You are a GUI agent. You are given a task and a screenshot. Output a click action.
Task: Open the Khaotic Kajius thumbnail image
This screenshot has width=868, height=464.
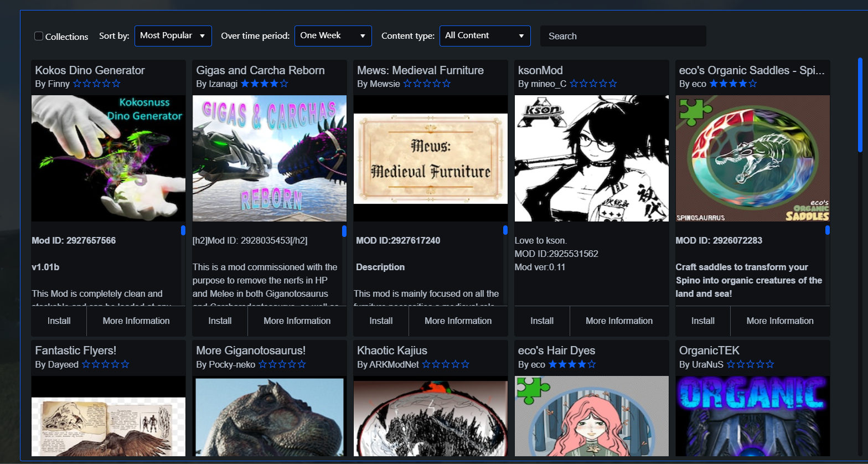click(431, 416)
